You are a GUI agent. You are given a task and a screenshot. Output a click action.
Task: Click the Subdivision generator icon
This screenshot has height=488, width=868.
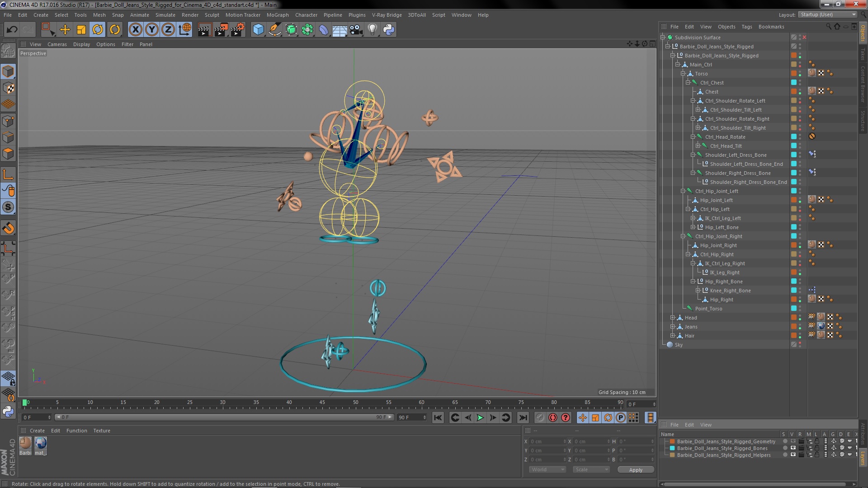coord(292,30)
